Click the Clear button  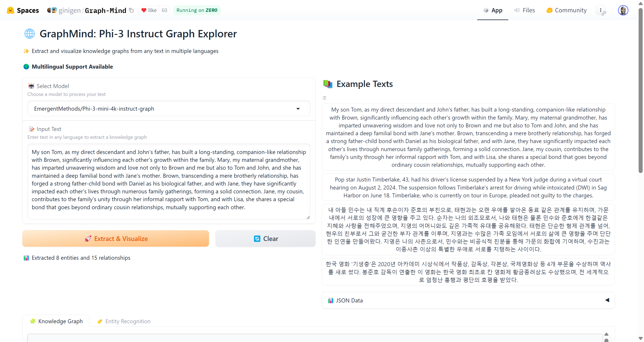pyautogui.click(x=265, y=239)
